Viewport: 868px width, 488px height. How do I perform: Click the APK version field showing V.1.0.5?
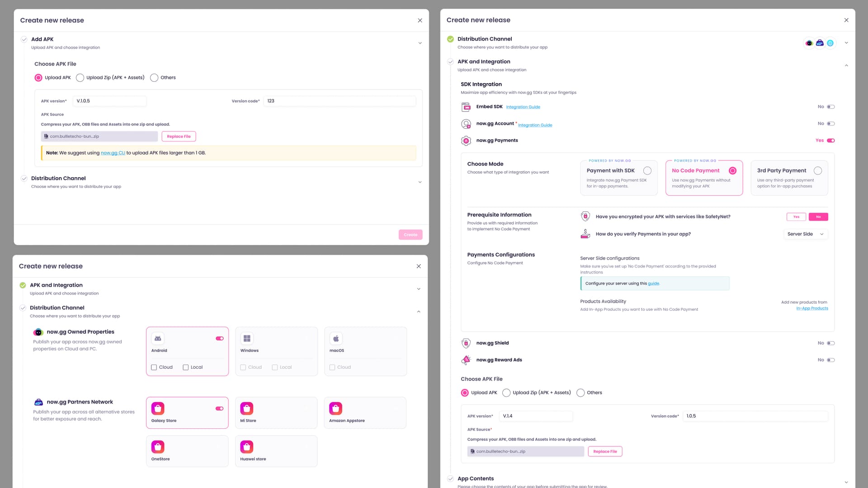[x=109, y=101]
